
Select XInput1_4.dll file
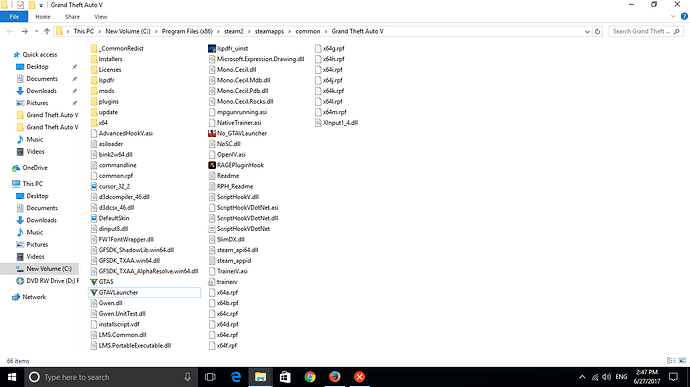pos(336,122)
